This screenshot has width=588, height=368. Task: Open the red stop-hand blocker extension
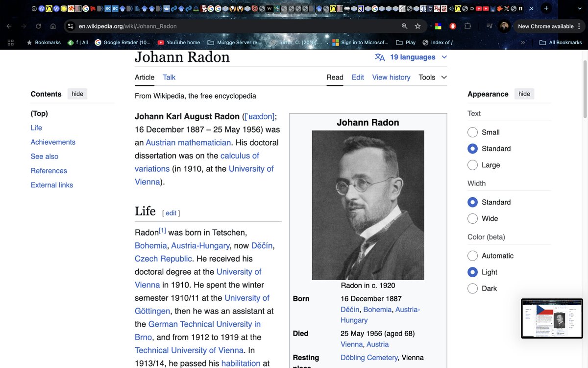pos(453,26)
